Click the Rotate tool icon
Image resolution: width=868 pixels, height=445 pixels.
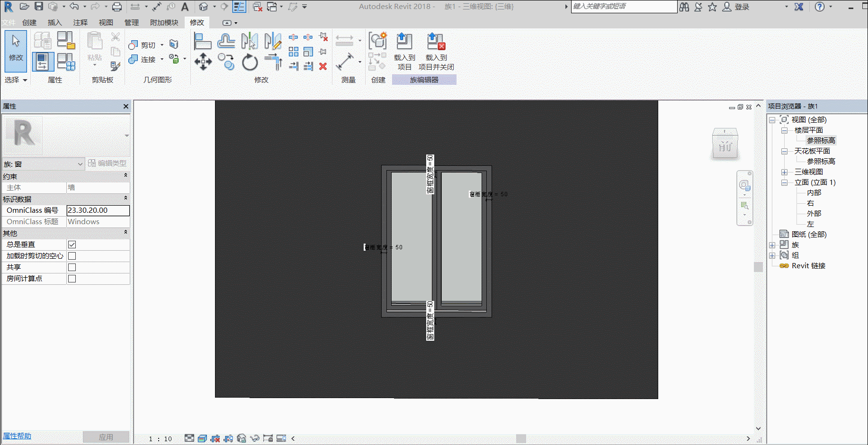point(250,62)
